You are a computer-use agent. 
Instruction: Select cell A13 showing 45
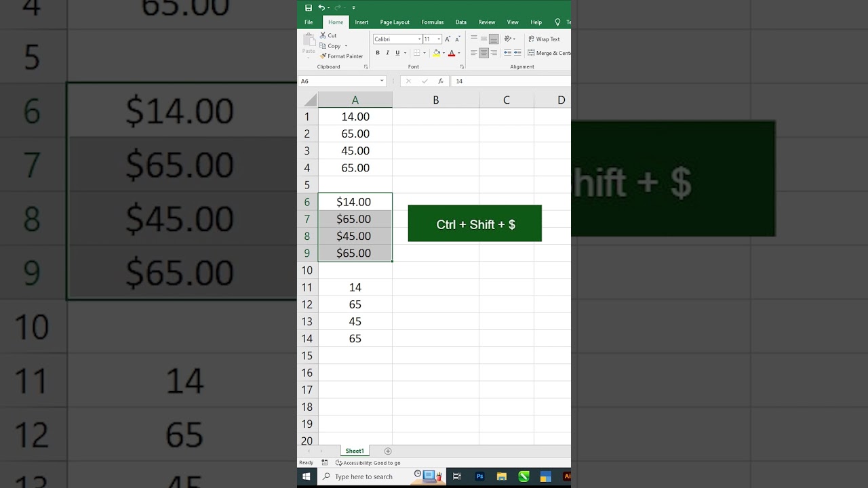355,321
